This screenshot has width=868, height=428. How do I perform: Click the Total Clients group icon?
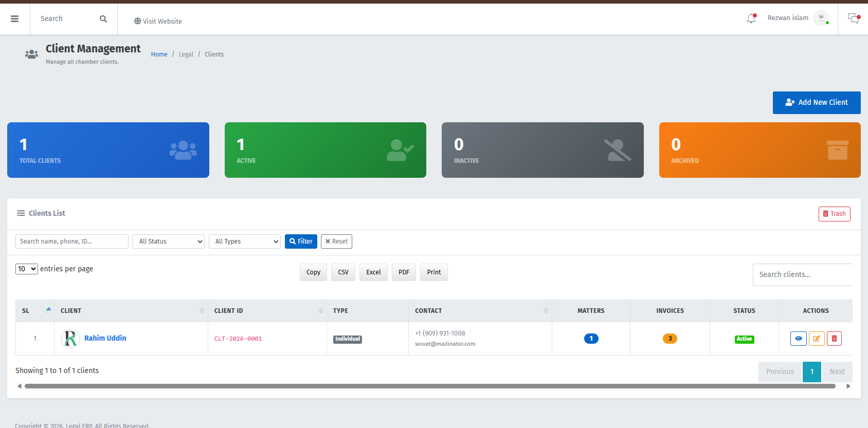click(x=183, y=151)
